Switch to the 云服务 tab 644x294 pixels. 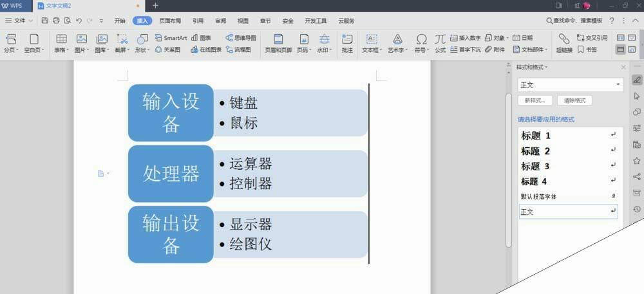click(346, 21)
